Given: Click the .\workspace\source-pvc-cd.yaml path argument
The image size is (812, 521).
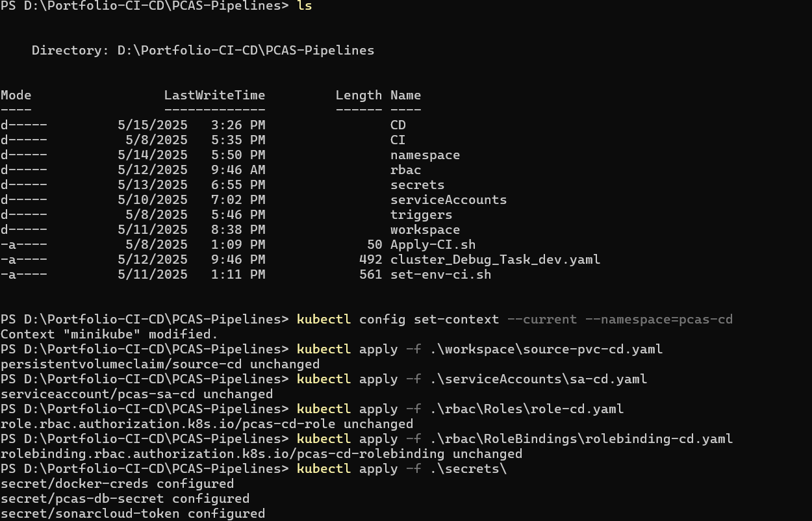Looking at the screenshot, I should tap(546, 349).
